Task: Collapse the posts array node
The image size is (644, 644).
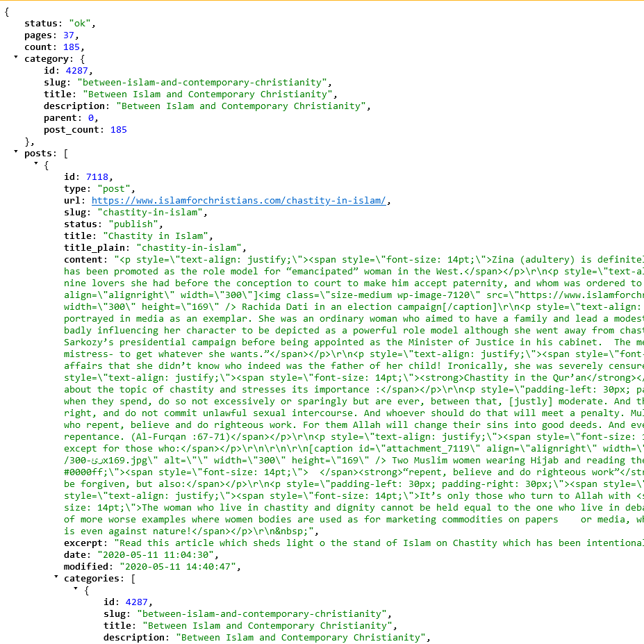Action: [x=15, y=151]
